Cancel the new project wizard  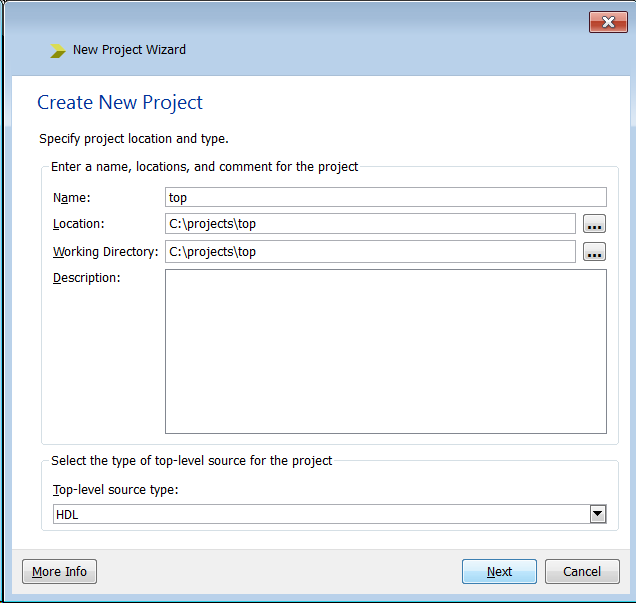point(582,572)
